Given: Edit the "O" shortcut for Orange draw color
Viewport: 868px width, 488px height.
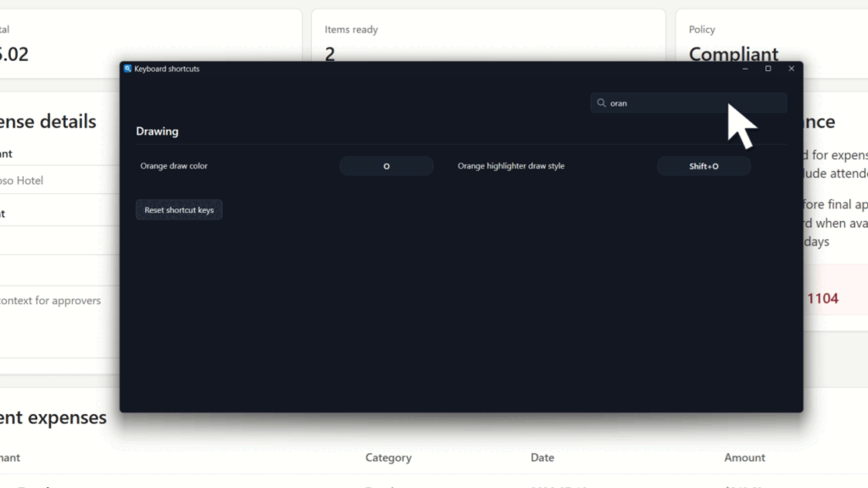Looking at the screenshot, I should (387, 166).
